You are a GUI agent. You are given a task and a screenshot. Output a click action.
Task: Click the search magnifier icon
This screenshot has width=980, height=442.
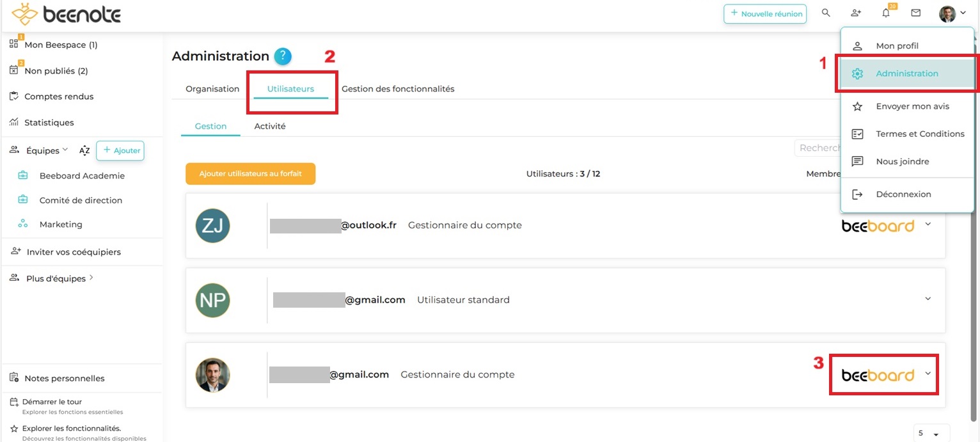pyautogui.click(x=826, y=13)
